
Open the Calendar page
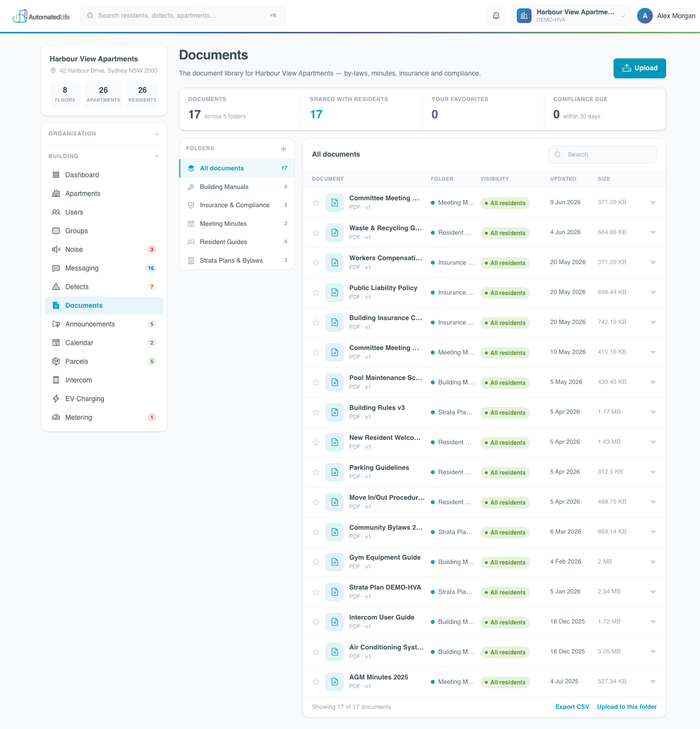pyautogui.click(x=104, y=343)
